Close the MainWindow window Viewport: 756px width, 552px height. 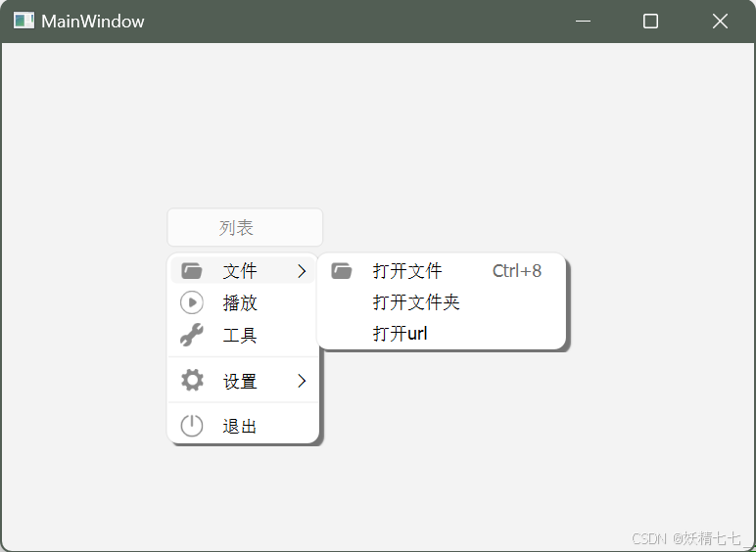[720, 22]
